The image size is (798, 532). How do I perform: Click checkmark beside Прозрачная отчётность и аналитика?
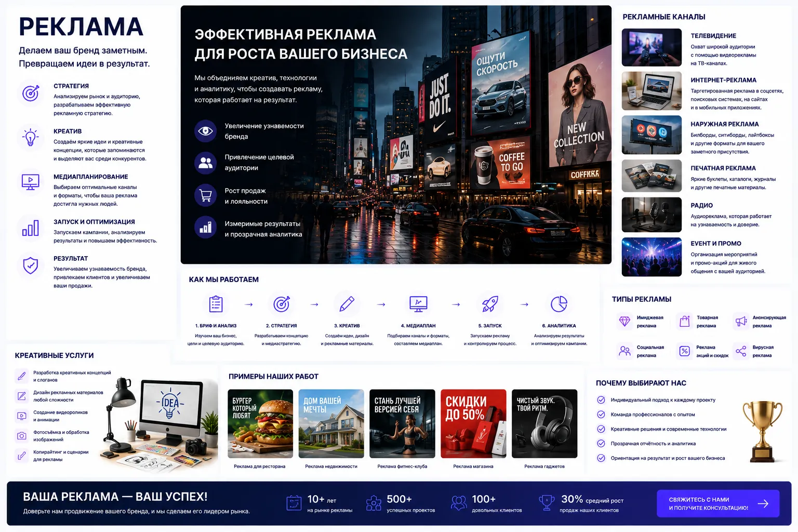click(x=601, y=444)
